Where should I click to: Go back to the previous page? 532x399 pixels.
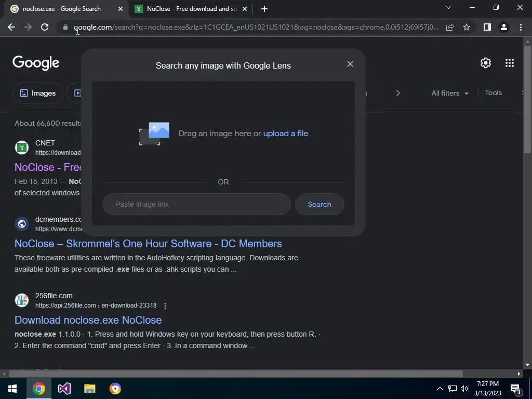click(x=11, y=27)
